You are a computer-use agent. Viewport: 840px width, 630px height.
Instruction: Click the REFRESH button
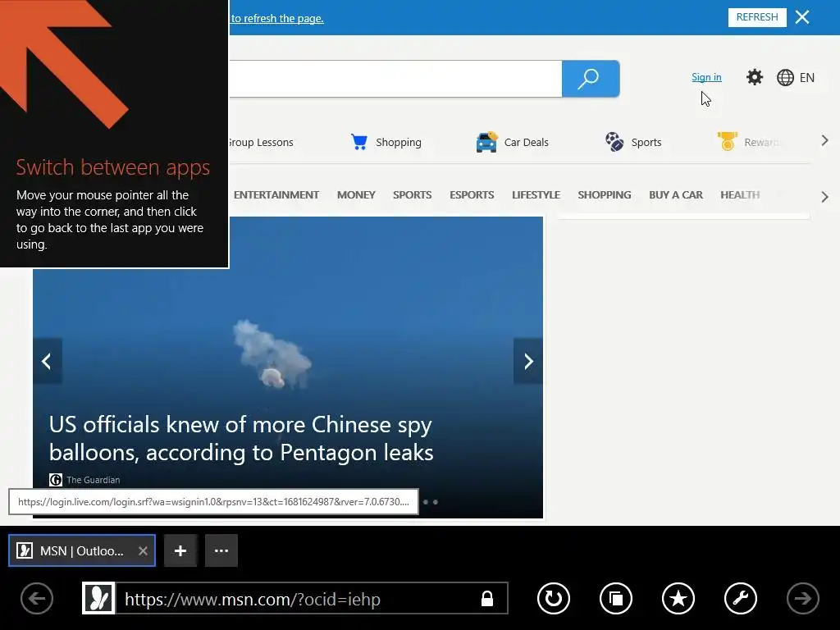click(757, 17)
